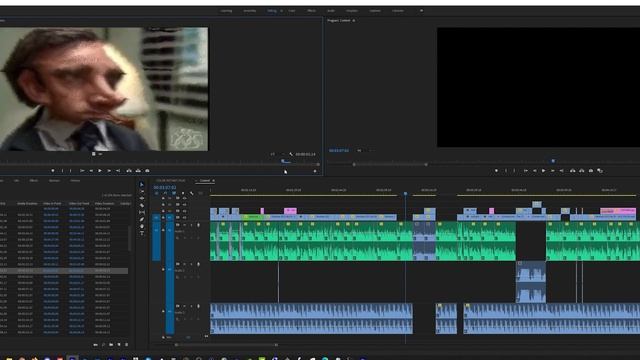
Task: Click the Source monitor playhead on scrubber
Action: pyautogui.click(x=283, y=161)
